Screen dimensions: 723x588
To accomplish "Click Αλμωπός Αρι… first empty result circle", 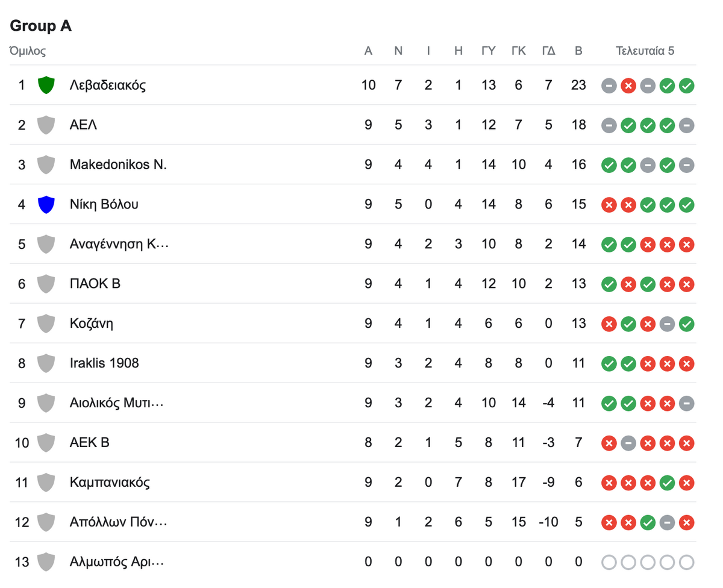I will 609,563.
